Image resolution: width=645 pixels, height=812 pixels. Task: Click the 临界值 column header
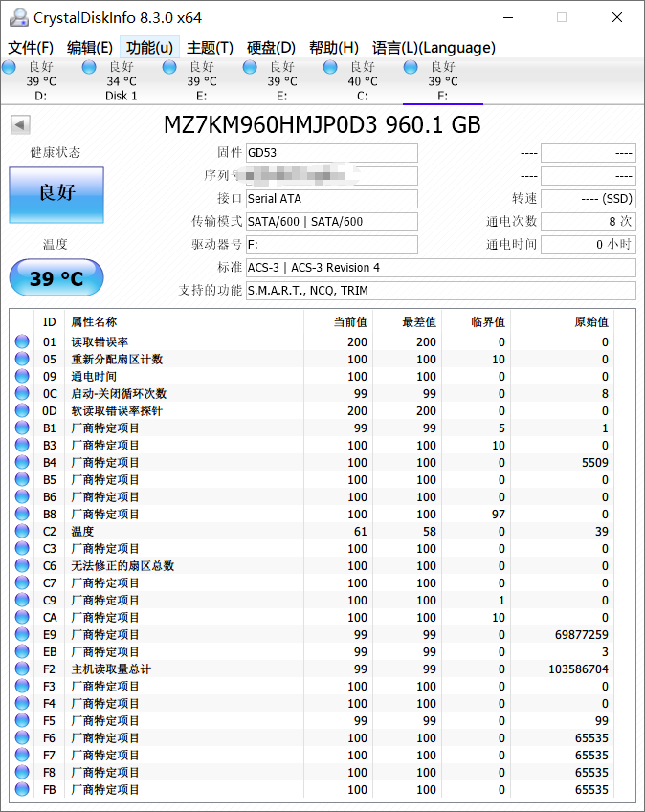[488, 322]
